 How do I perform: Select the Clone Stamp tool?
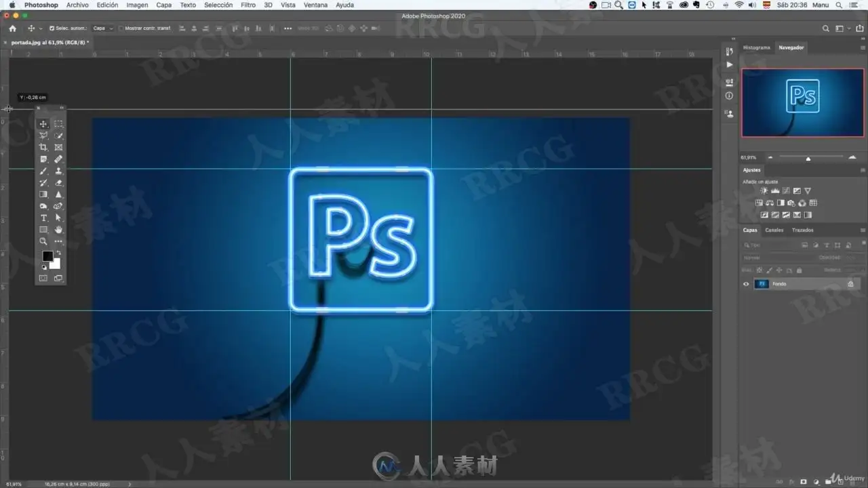point(58,171)
